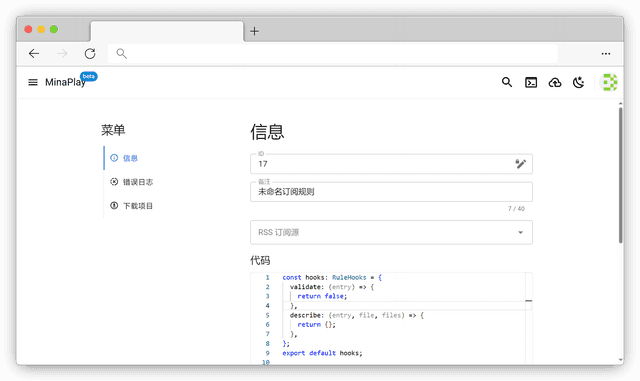Go back with browser back arrow

pos(34,53)
